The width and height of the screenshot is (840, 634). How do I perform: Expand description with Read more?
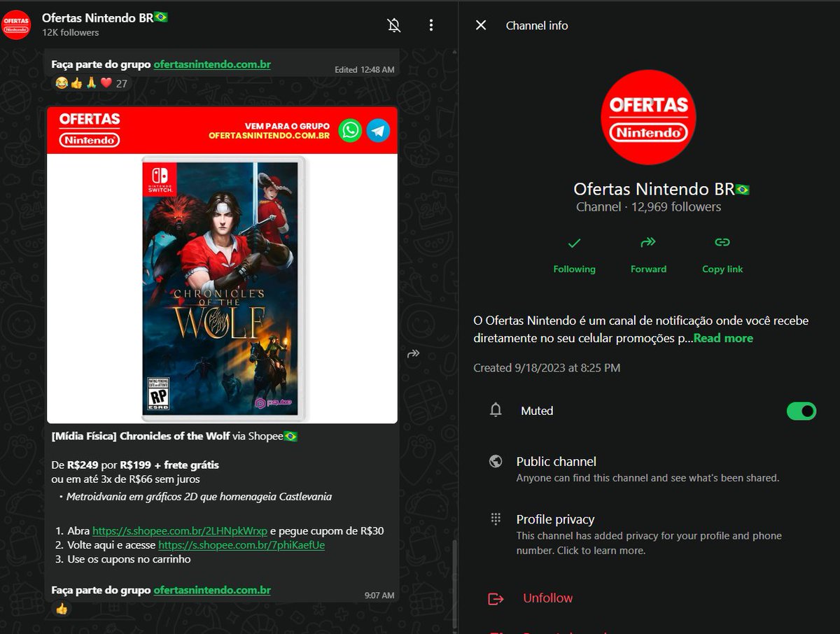point(723,338)
